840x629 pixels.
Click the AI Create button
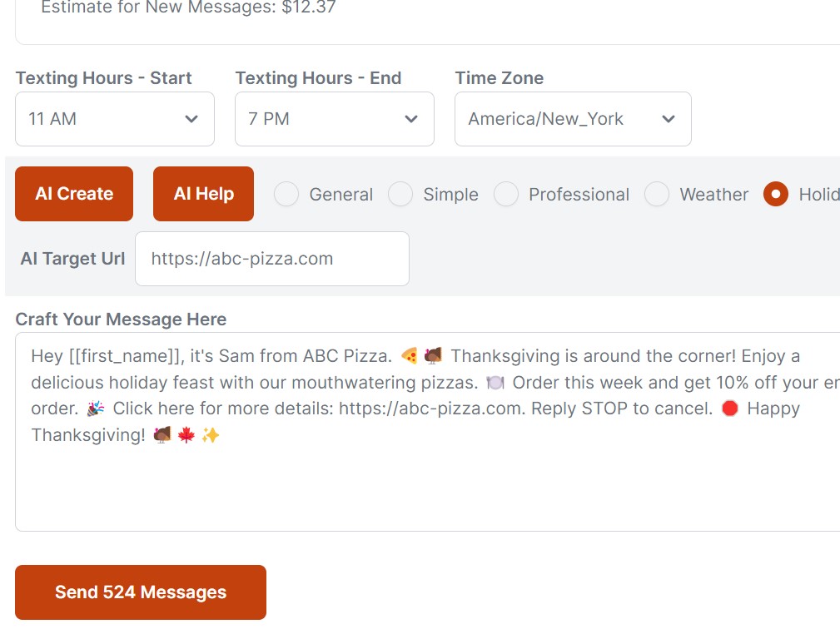tap(74, 194)
